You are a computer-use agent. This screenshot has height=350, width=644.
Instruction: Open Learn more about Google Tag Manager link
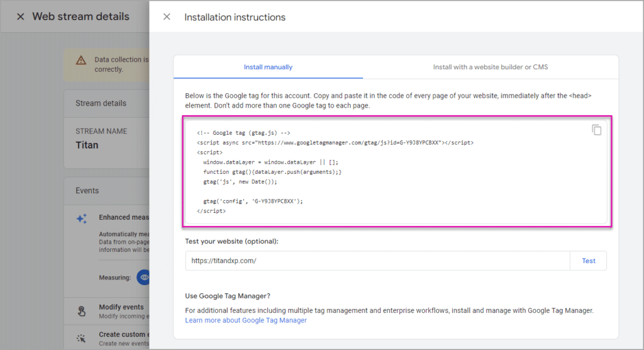(x=246, y=320)
